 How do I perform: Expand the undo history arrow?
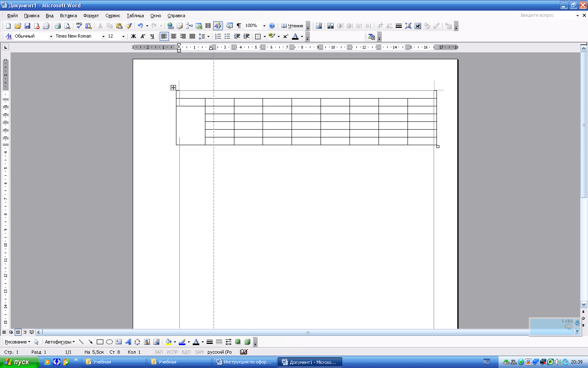[147, 26]
